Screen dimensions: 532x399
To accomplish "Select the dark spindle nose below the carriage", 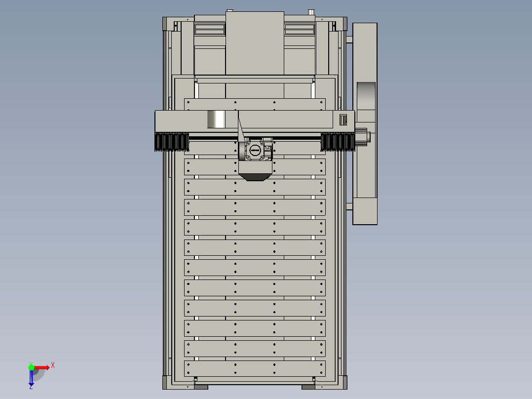I will [255, 177].
